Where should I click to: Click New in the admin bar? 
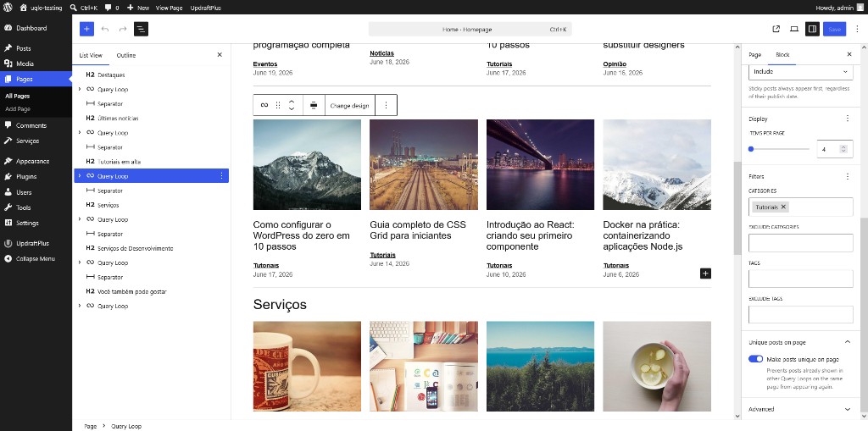(x=138, y=8)
